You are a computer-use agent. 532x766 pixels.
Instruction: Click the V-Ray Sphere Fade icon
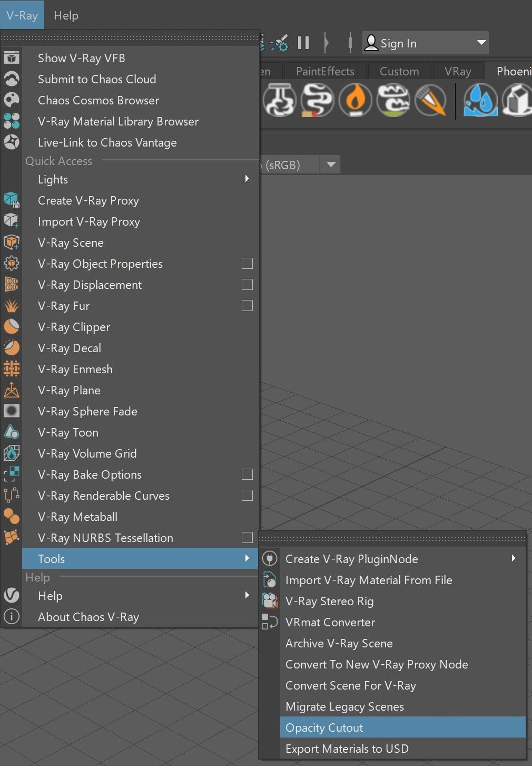12,411
